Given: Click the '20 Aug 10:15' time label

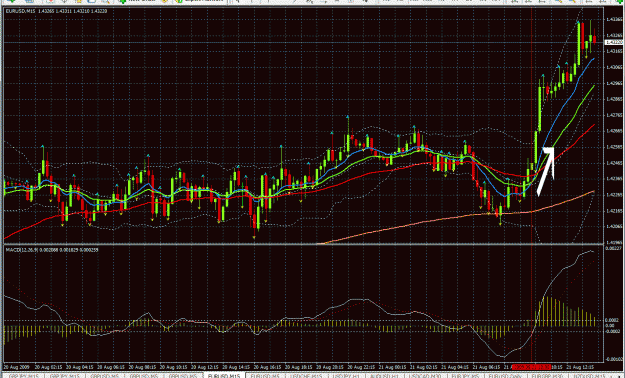Looking at the screenshot, I should coord(173,366).
